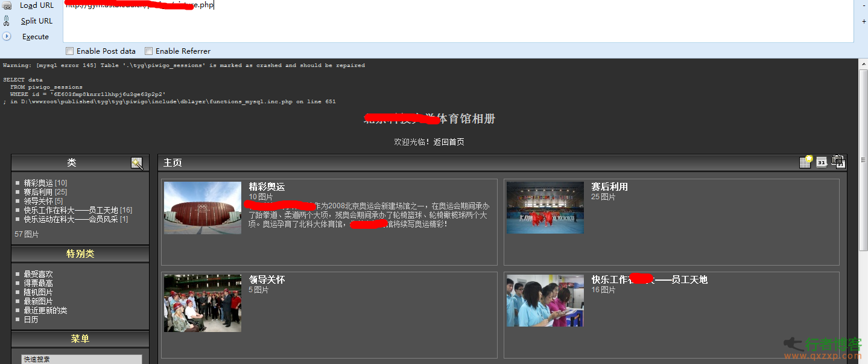Screen dimensions: 868x364
Task: Enable Post data checkbox
Action: (70, 51)
